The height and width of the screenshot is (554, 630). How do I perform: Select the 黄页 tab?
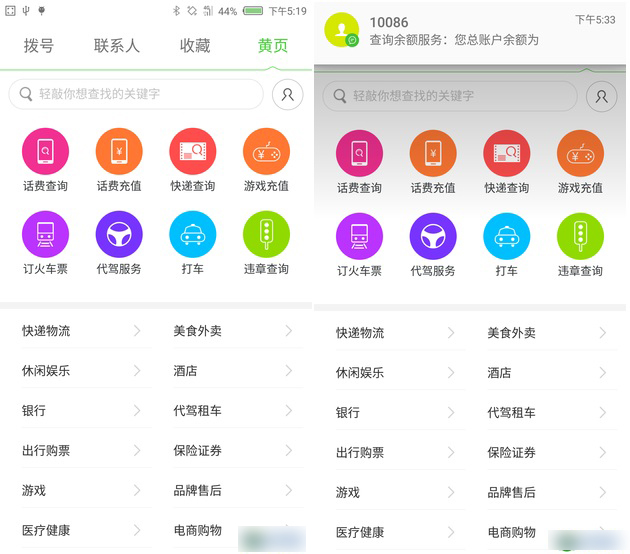[x=273, y=45]
